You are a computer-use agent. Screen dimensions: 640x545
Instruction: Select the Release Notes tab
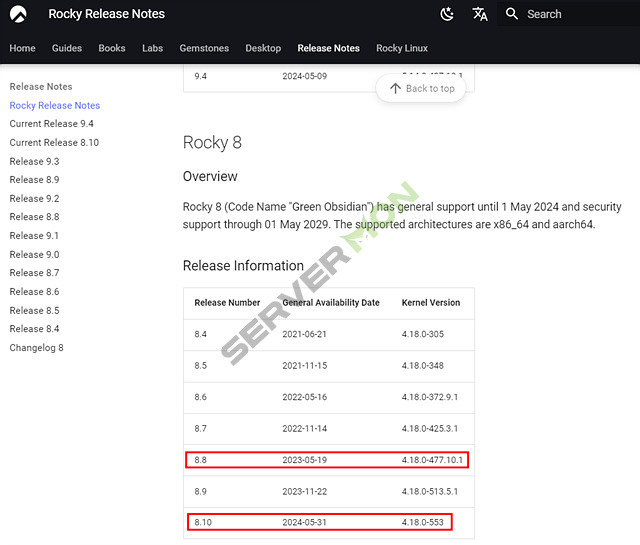click(x=328, y=48)
